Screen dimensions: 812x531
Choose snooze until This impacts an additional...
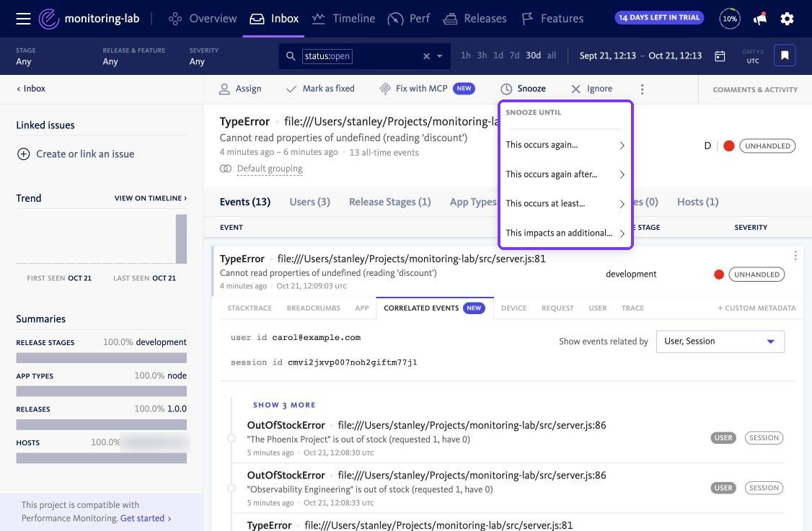pos(565,233)
